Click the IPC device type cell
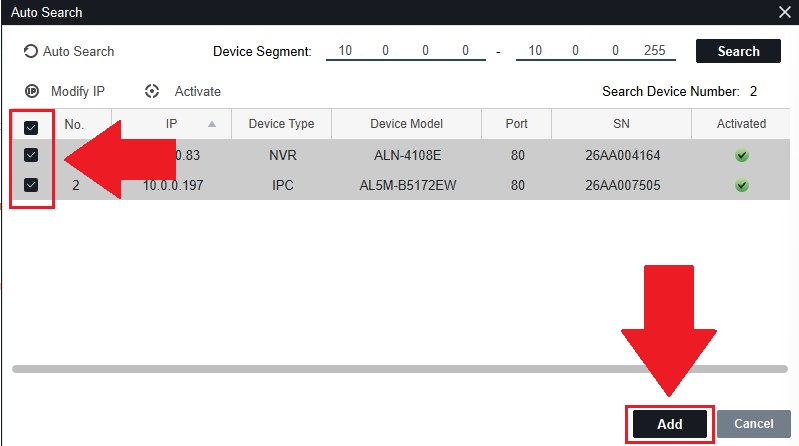This screenshot has width=799, height=446. pos(283,185)
